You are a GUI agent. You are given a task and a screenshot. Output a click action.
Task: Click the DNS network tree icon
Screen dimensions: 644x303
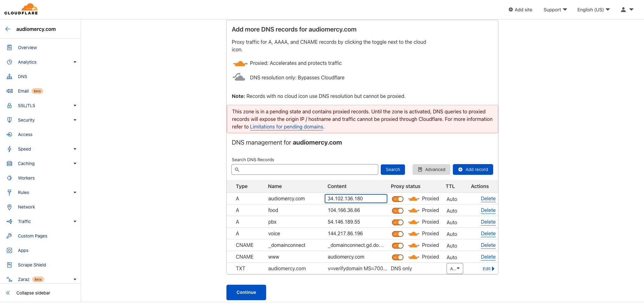click(x=9, y=77)
